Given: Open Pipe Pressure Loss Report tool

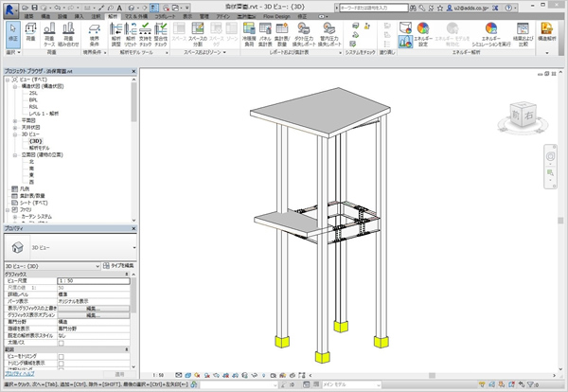Looking at the screenshot, I should pos(329,34).
